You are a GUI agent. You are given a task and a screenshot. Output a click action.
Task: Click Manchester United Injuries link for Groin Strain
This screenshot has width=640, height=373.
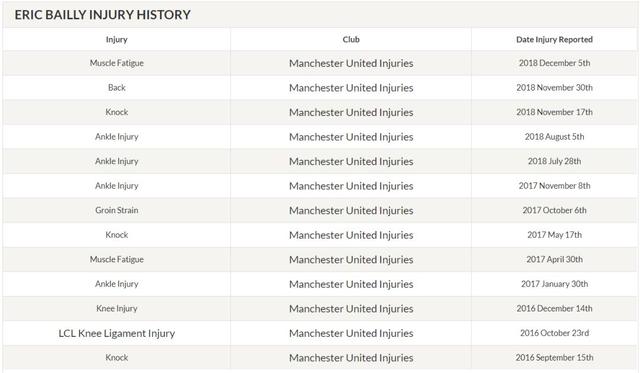(351, 211)
